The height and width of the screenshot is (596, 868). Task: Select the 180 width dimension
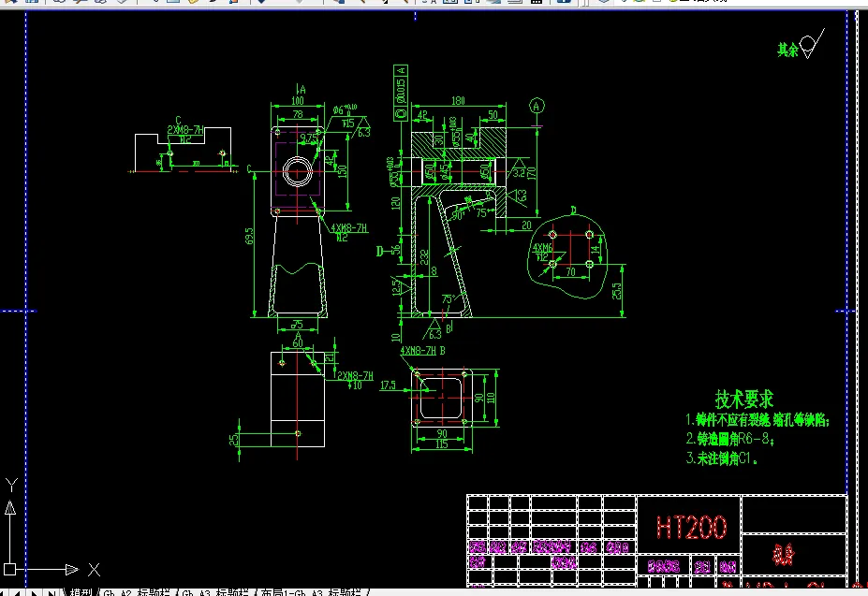point(458,101)
